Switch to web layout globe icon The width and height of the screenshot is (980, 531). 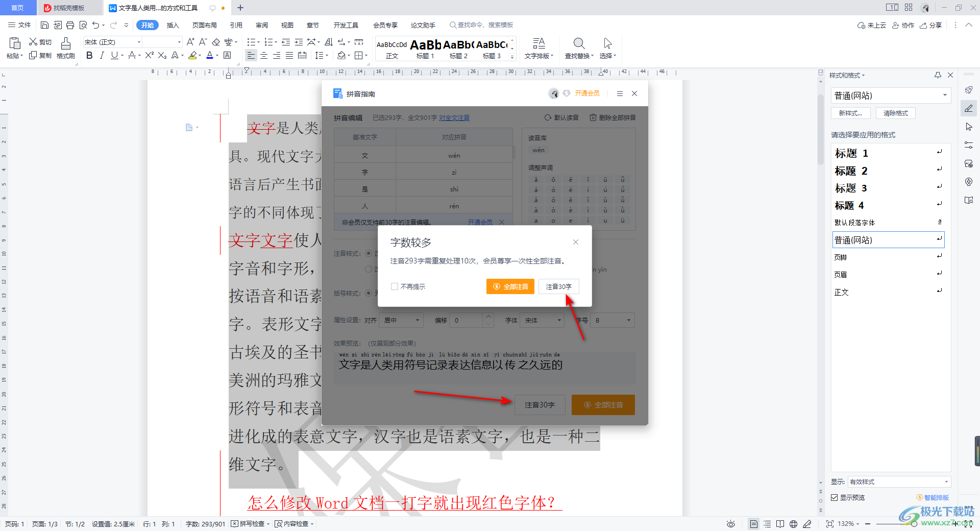[793, 524]
